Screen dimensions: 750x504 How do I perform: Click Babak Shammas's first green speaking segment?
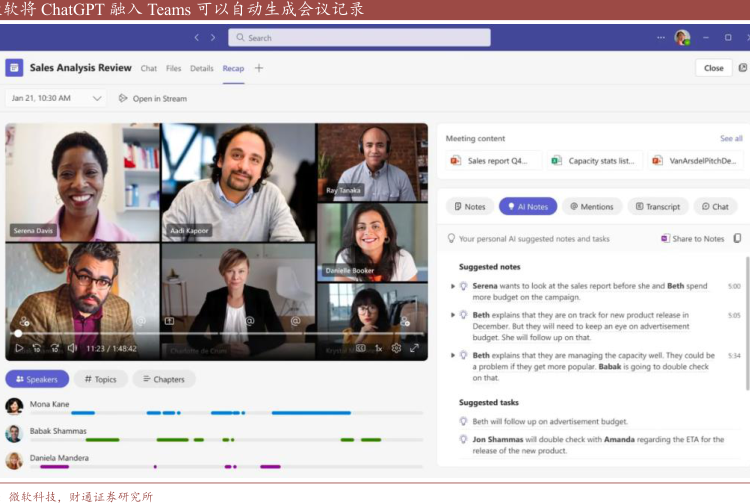click(x=102, y=439)
